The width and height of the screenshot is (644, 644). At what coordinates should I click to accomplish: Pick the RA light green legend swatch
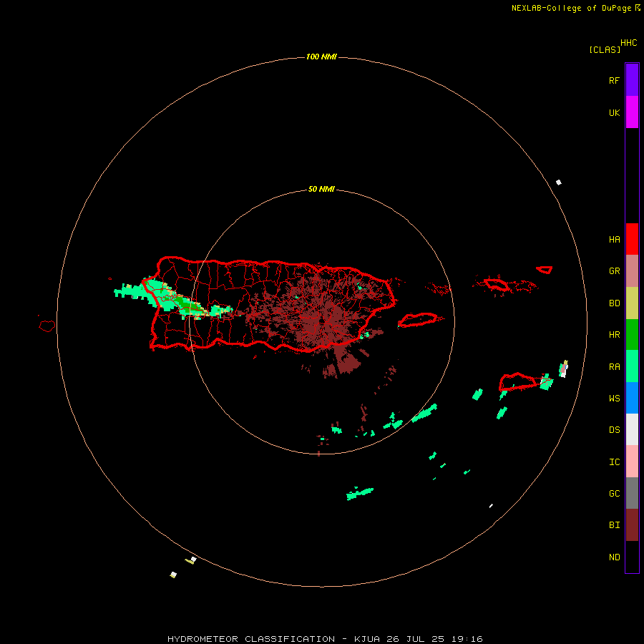(x=632, y=366)
